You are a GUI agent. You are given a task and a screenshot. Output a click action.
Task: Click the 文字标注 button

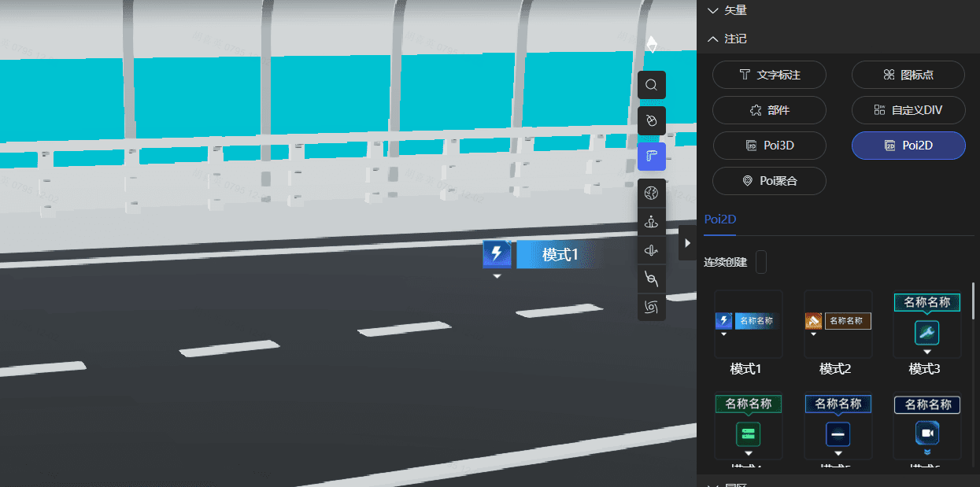point(769,75)
